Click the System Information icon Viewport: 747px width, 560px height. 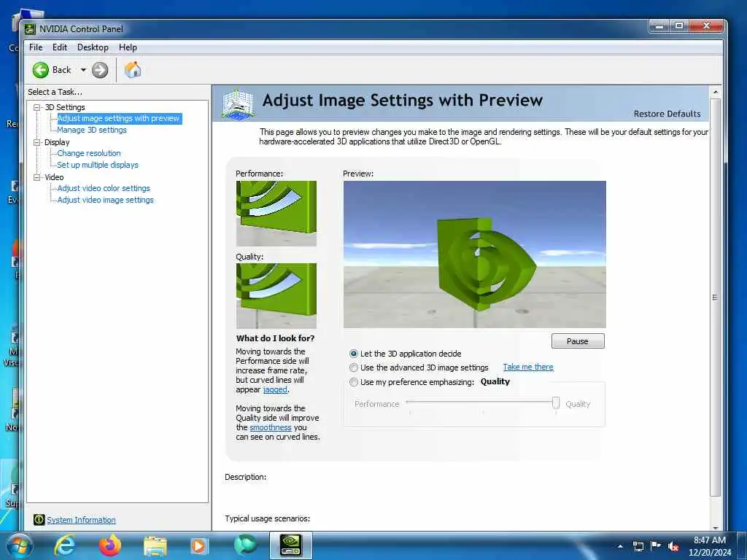point(39,519)
